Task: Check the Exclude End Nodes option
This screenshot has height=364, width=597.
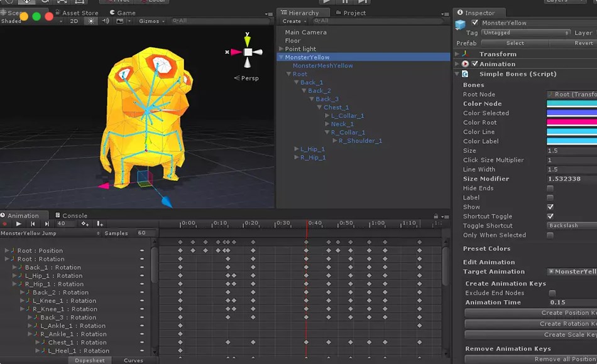Action: pyautogui.click(x=552, y=293)
